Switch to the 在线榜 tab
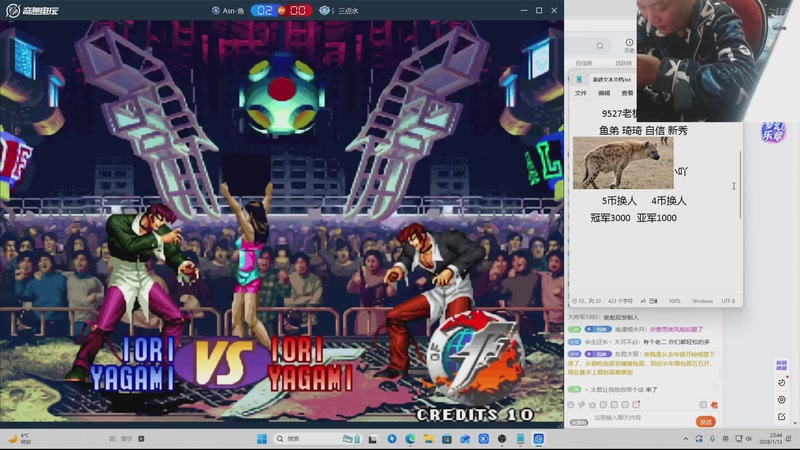Viewport: 800px width, 450px height. [x=584, y=63]
